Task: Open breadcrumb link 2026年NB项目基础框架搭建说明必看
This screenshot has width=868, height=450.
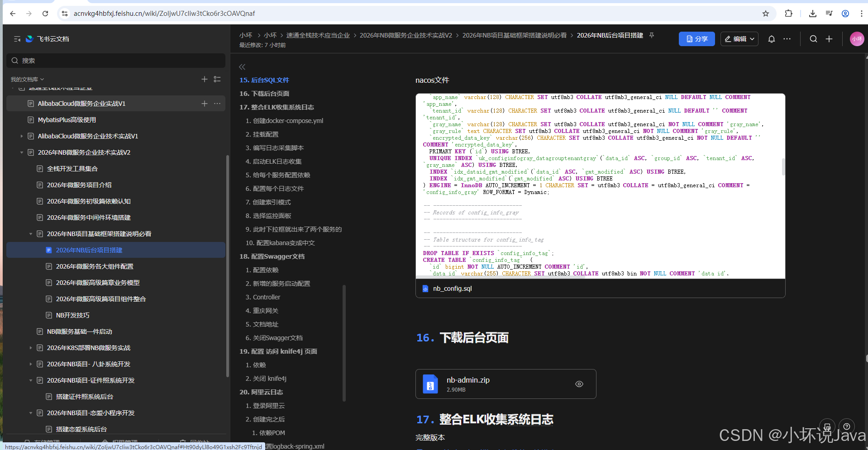Action: 514,35
